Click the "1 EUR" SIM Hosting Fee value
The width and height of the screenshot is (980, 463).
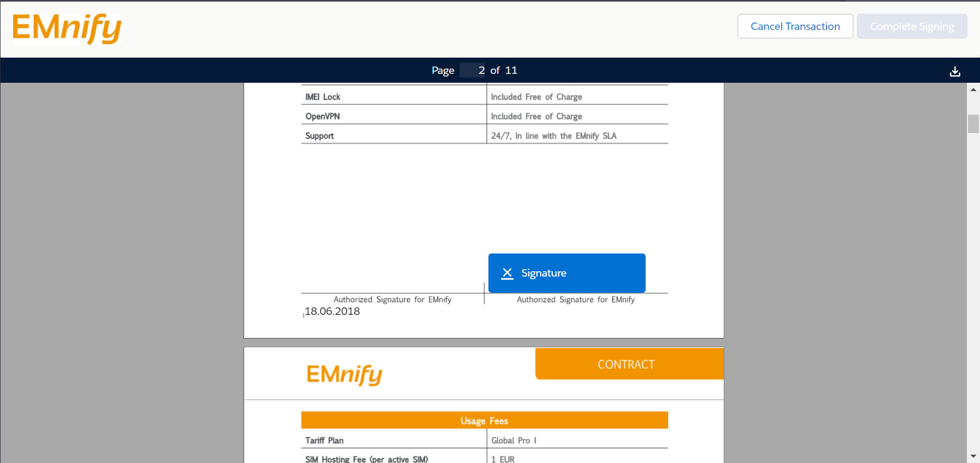(x=503, y=459)
